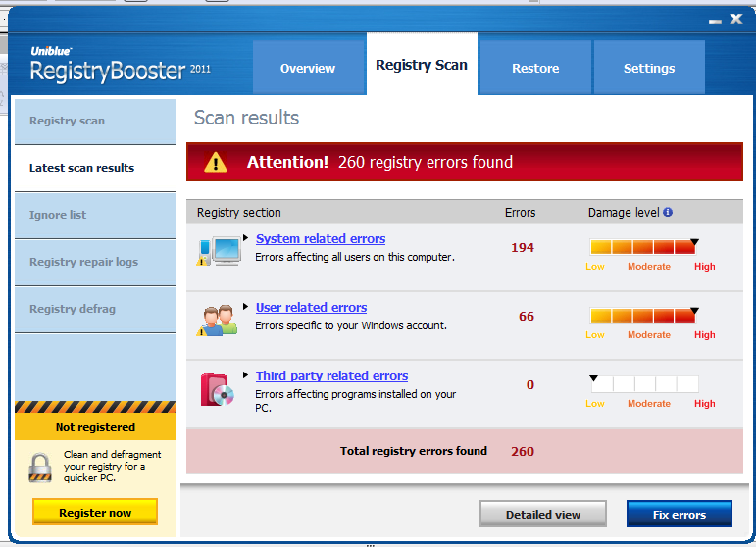Image resolution: width=756 pixels, height=547 pixels.
Task: Click Moderate label in User errors row
Action: (649, 335)
